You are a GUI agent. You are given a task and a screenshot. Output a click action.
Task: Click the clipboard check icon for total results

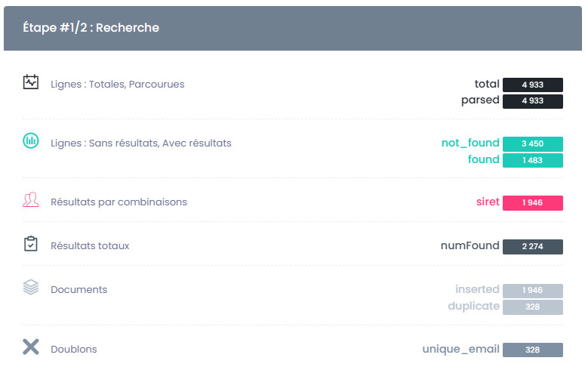[30, 244]
